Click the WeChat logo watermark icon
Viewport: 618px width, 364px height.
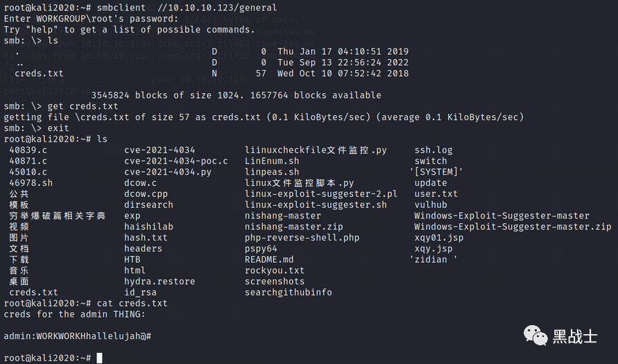(535, 336)
